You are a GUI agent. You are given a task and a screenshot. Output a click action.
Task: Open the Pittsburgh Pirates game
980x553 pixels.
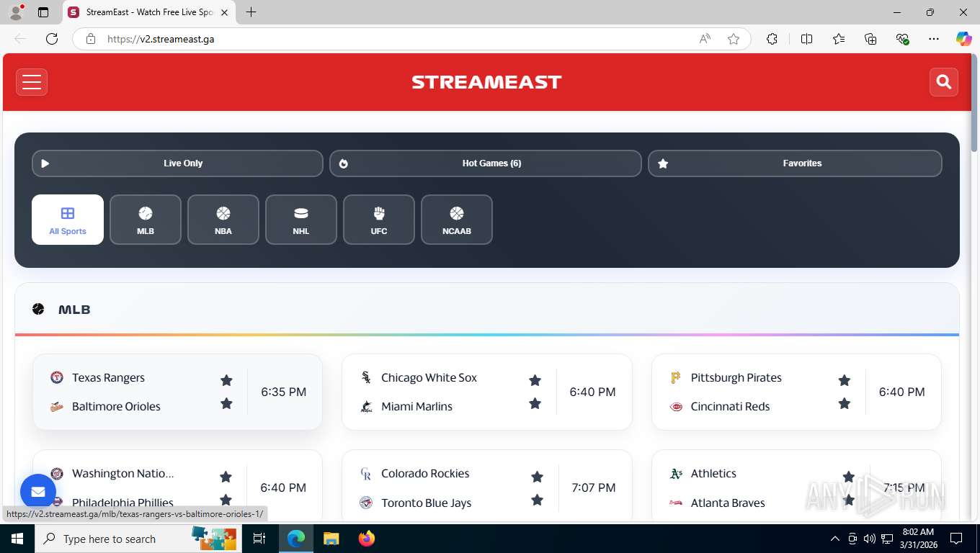coord(796,392)
